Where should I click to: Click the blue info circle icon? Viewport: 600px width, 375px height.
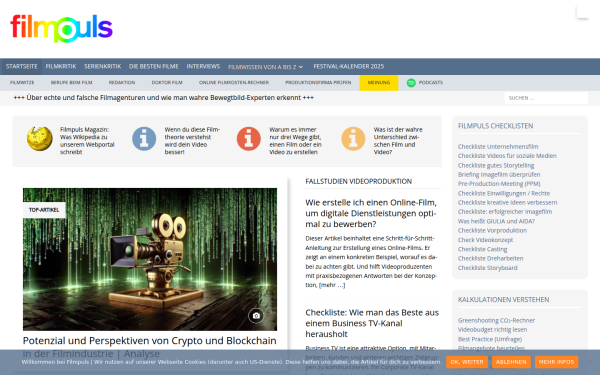click(x=144, y=139)
